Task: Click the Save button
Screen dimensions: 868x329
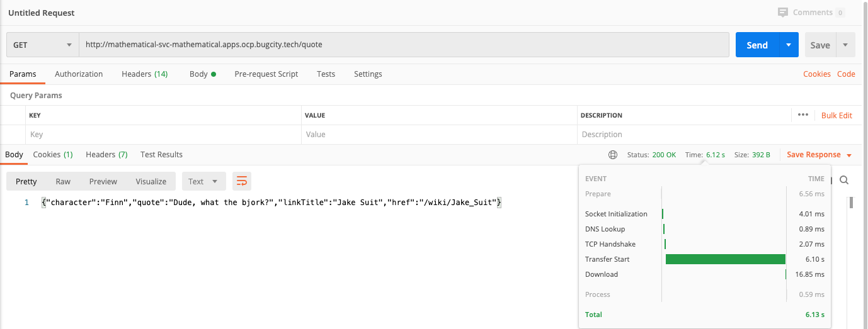Action: [820, 45]
